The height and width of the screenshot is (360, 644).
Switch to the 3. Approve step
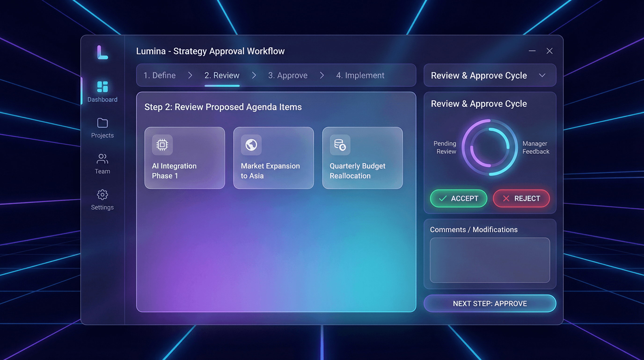288,75
